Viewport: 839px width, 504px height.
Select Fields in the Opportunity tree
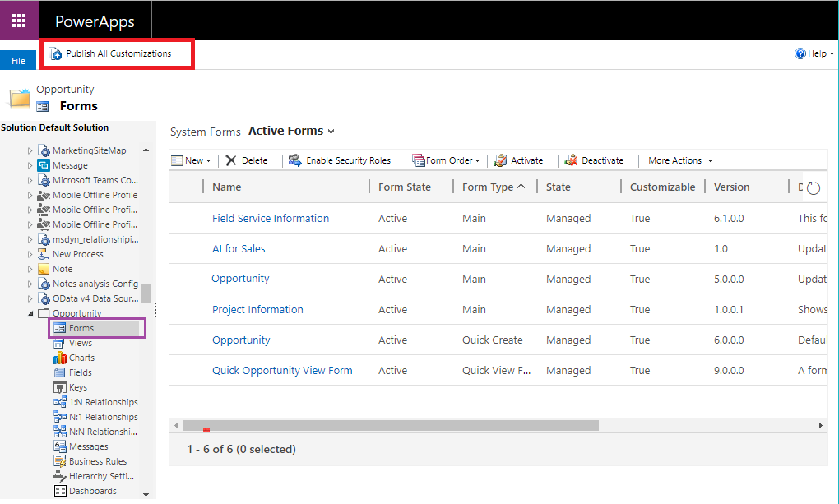[81, 372]
